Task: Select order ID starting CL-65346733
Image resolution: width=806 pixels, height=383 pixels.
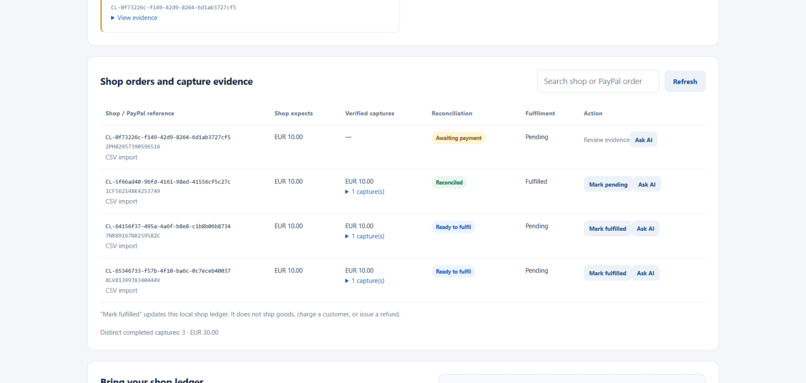Action: [168, 270]
